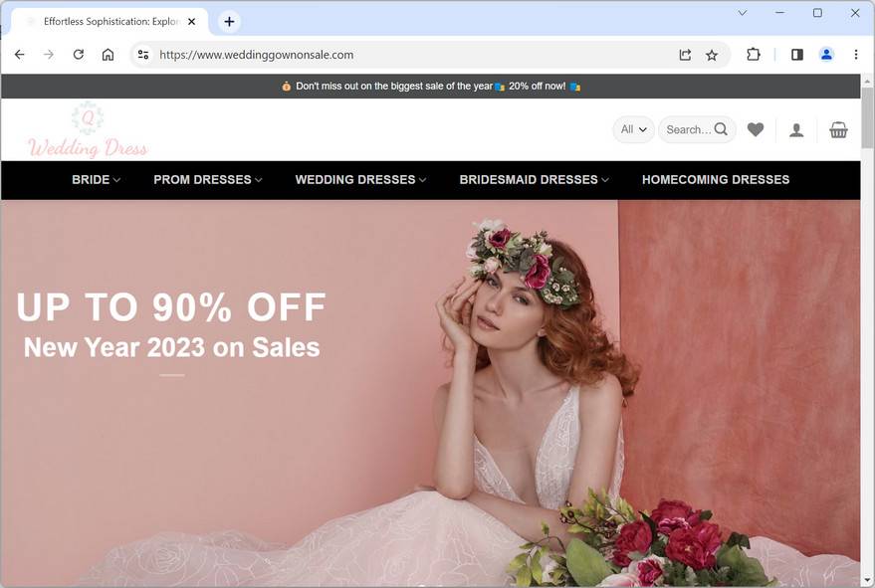Image resolution: width=875 pixels, height=588 pixels.
Task: Open the BRIDESMAID DRESSES link
Action: 533,180
